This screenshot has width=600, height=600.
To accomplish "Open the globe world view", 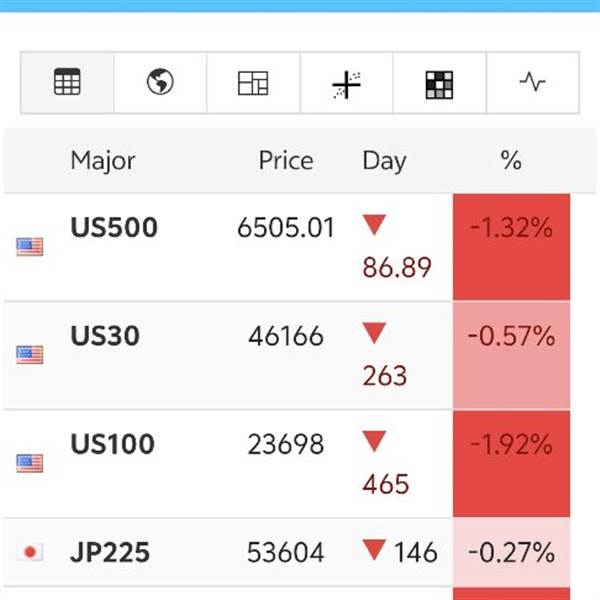I will coord(160,83).
